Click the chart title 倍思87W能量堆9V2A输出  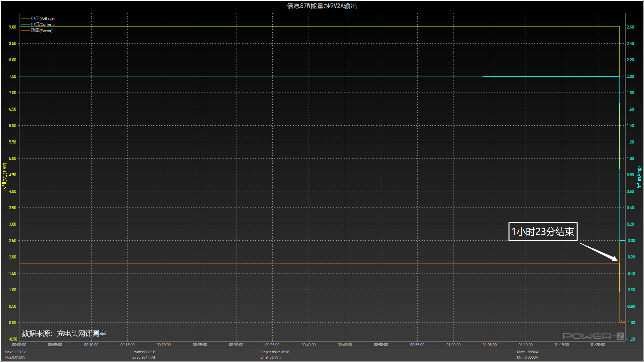click(x=322, y=6)
